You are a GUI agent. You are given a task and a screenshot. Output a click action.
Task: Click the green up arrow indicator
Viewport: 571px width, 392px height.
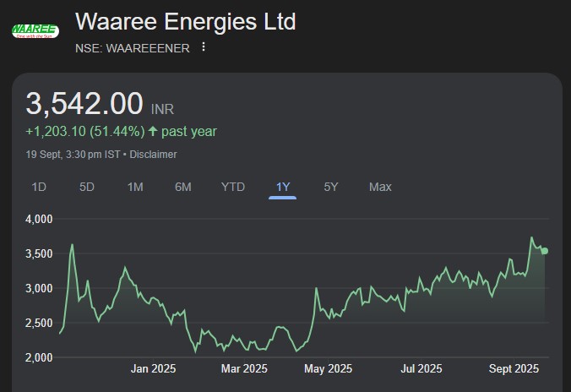point(153,131)
